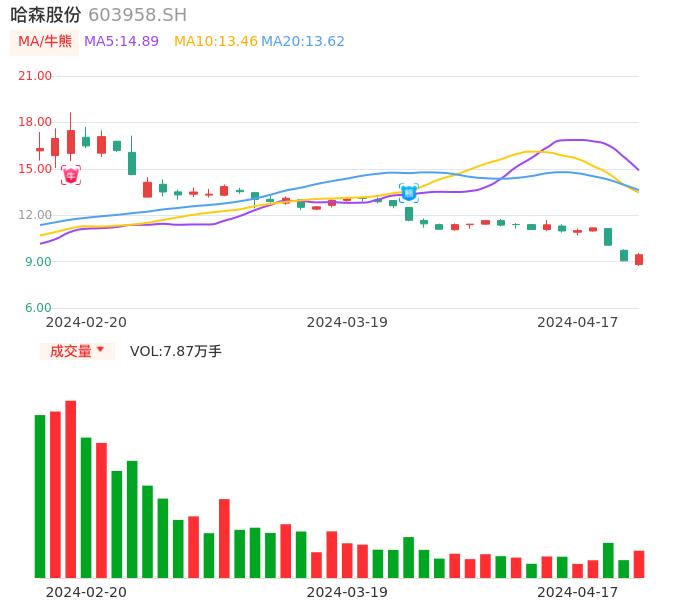Click the stock code 603958.SH
This screenshot has height=606, width=686.
(x=137, y=15)
